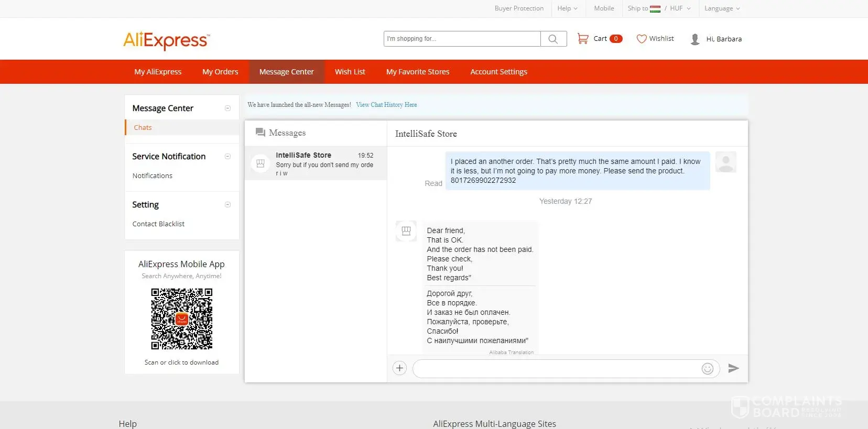Click the AliExpress logo
This screenshot has height=429, width=868.
pyautogui.click(x=166, y=40)
